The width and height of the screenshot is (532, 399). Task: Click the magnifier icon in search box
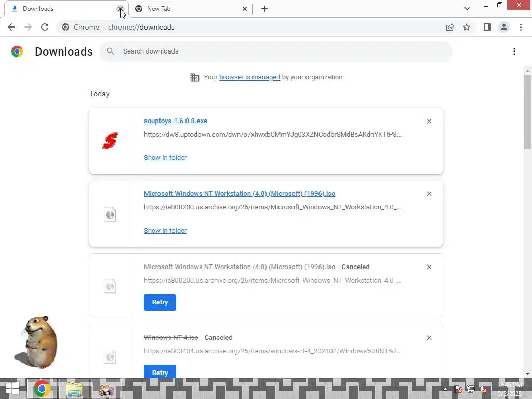110,51
